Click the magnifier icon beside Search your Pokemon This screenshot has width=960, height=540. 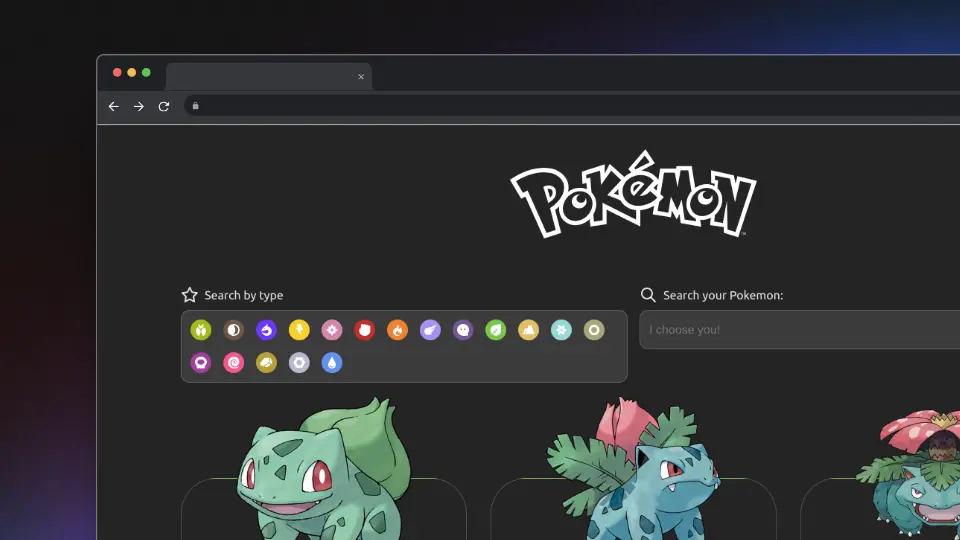tap(648, 295)
